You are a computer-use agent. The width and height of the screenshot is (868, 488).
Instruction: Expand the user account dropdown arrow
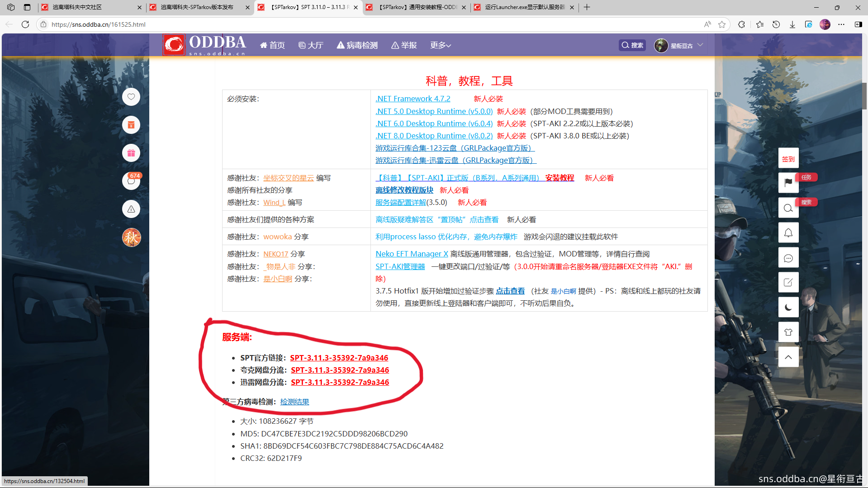coord(700,45)
